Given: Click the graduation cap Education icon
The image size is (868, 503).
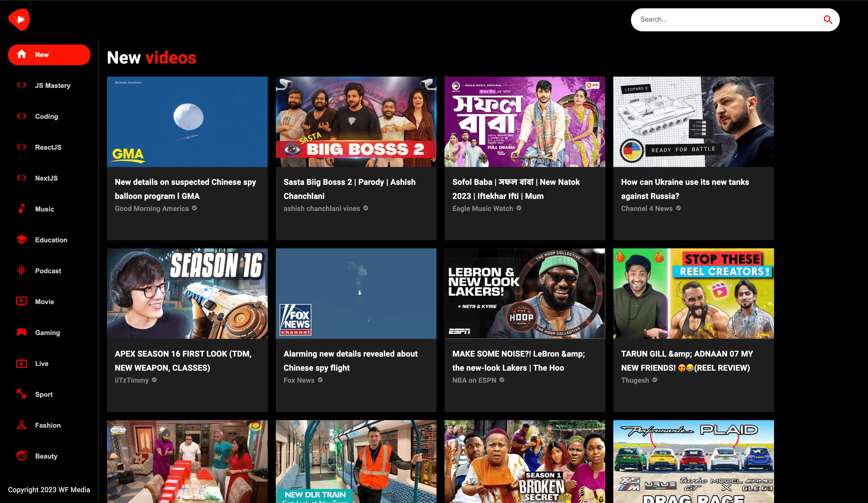Looking at the screenshot, I should tap(22, 240).
